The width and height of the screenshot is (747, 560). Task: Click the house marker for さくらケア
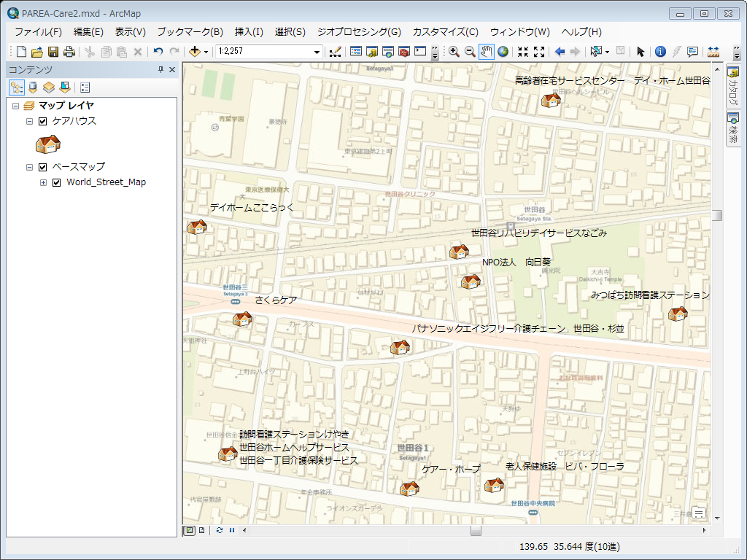coord(242,319)
